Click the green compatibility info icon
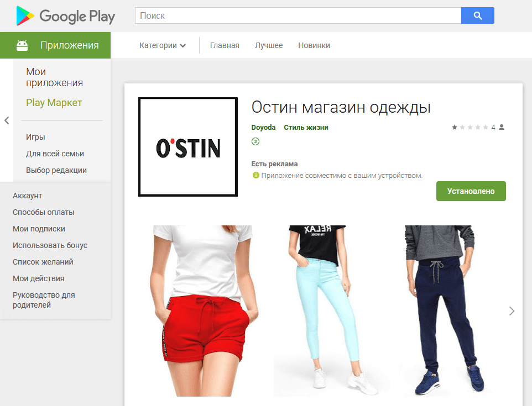532x406 pixels. (x=255, y=175)
